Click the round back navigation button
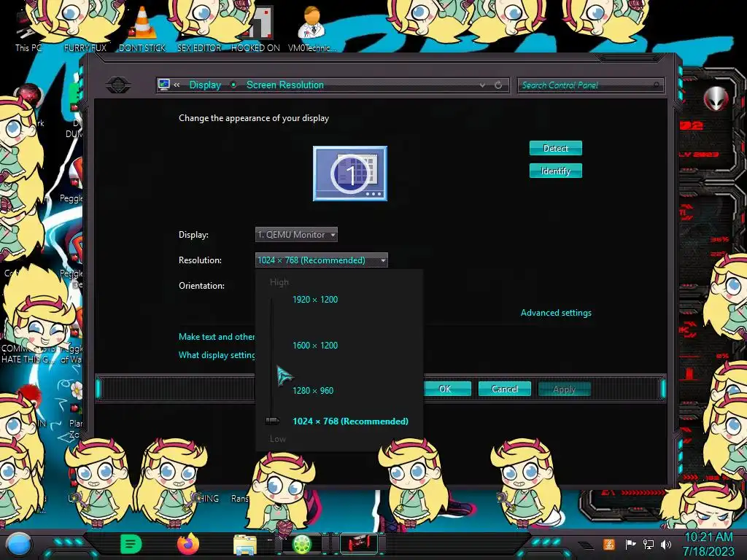747x560 pixels. pos(118,85)
